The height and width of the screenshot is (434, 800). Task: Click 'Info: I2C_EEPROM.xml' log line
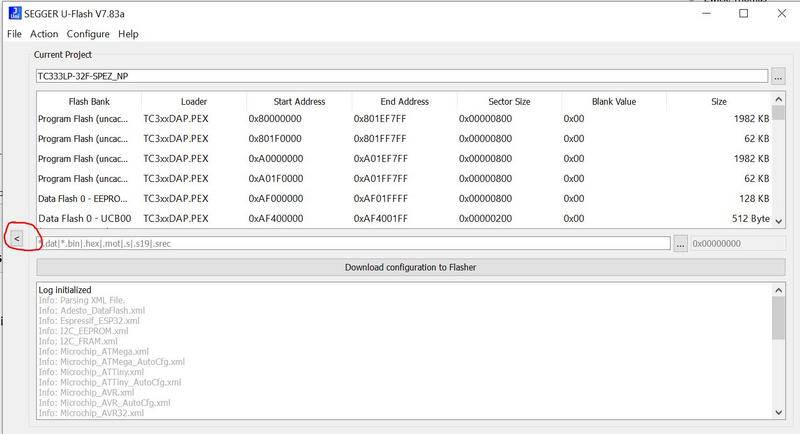[x=83, y=331]
